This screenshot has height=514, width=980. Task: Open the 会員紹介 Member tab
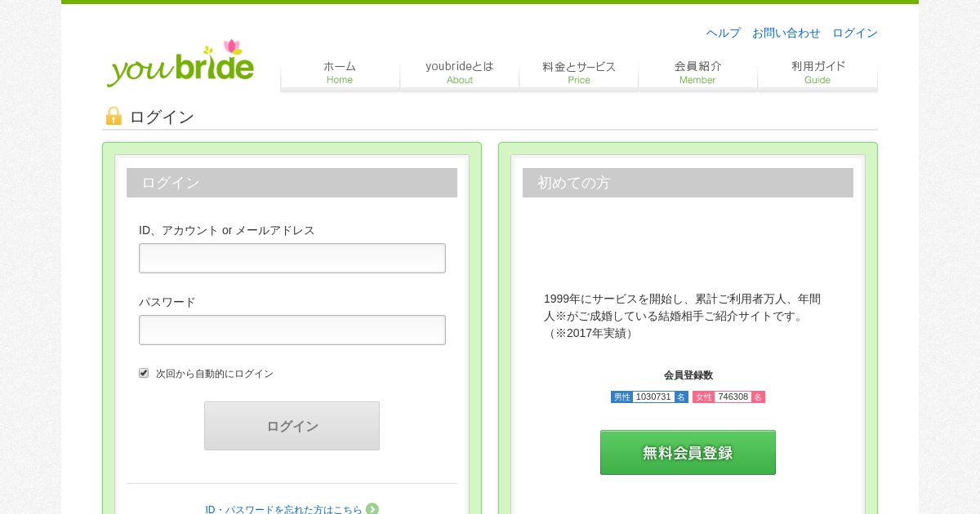coord(698,73)
